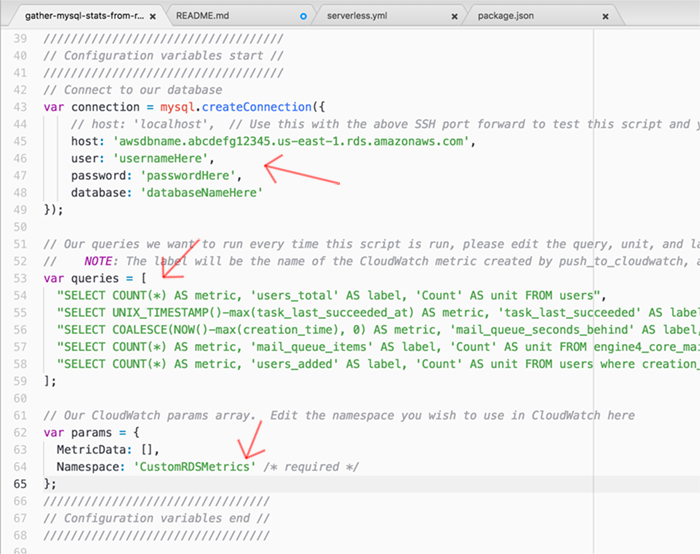Close the serverless.yml tab
The width and height of the screenshot is (700, 554).
coord(454,17)
